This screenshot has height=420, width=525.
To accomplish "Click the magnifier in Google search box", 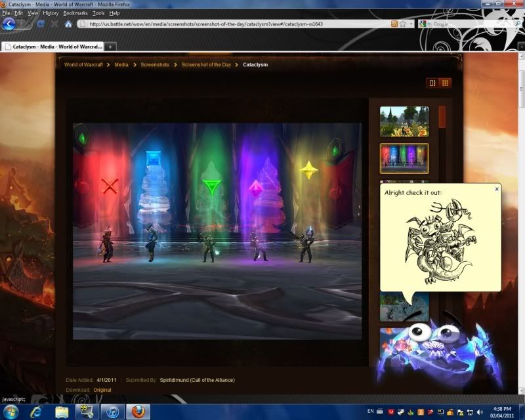I will pos(518,24).
